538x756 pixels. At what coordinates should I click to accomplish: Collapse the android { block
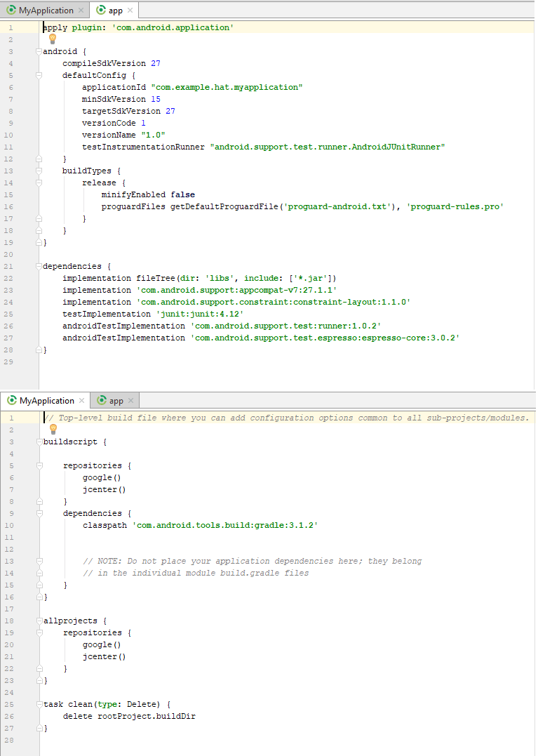[39, 51]
